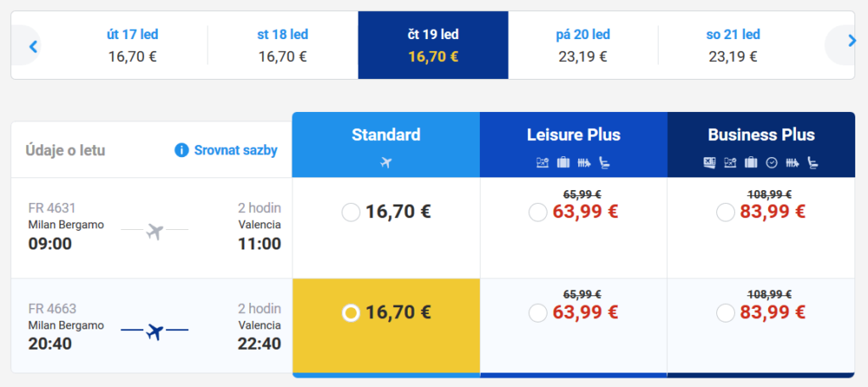Viewport: 868px width, 387px height.
Task: Select Leisure Plus radio for 20:40 flight
Action: 537,313
